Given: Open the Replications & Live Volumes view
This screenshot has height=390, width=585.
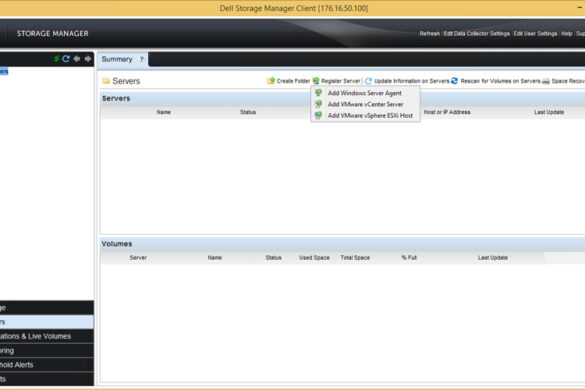Looking at the screenshot, I should [47, 336].
